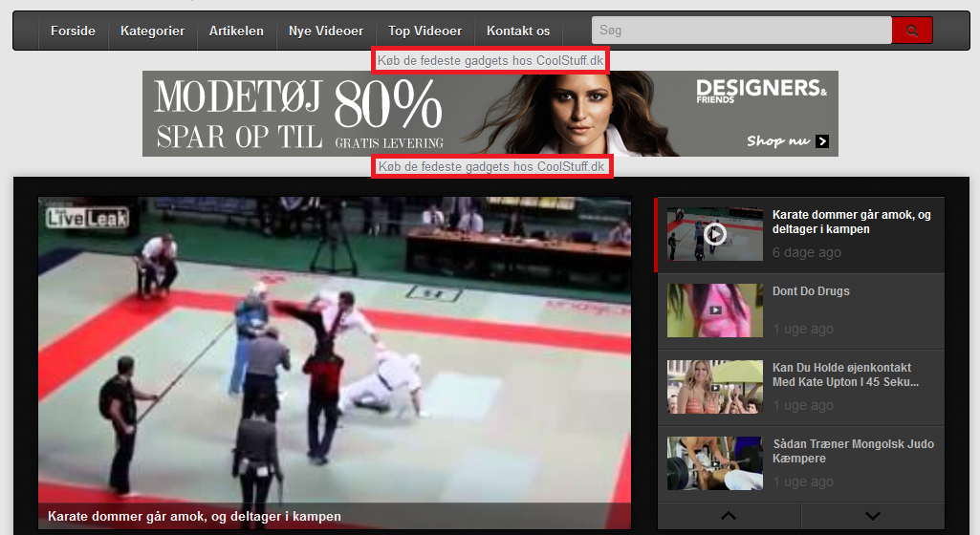Select Top Videoer in navigation
Viewport: 980px width, 535px height.
(x=425, y=31)
